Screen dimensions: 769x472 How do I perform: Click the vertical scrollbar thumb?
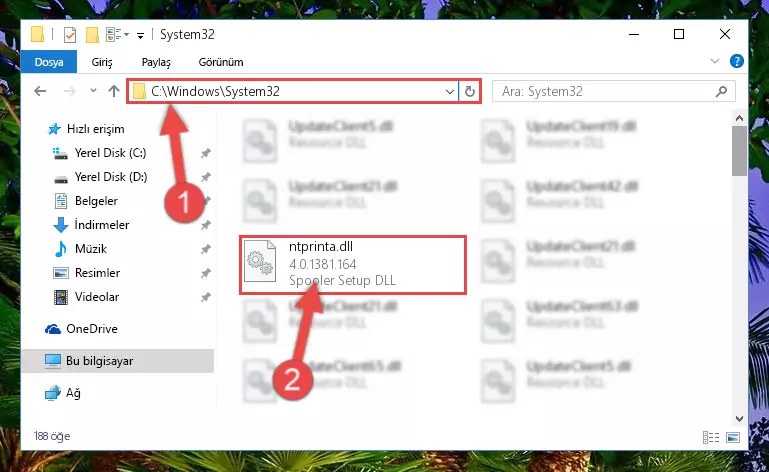(x=739, y=150)
